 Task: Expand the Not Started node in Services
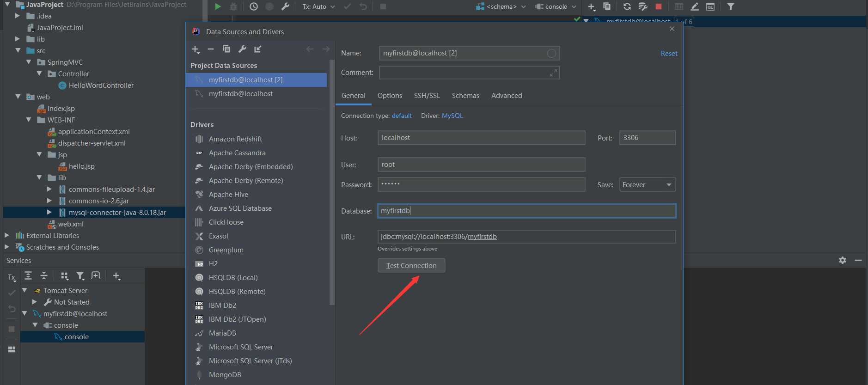tap(35, 302)
